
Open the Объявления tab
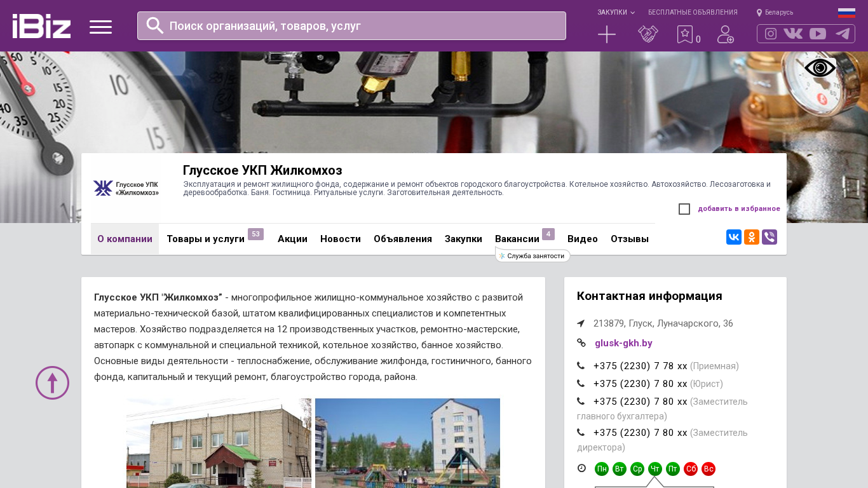coord(403,239)
